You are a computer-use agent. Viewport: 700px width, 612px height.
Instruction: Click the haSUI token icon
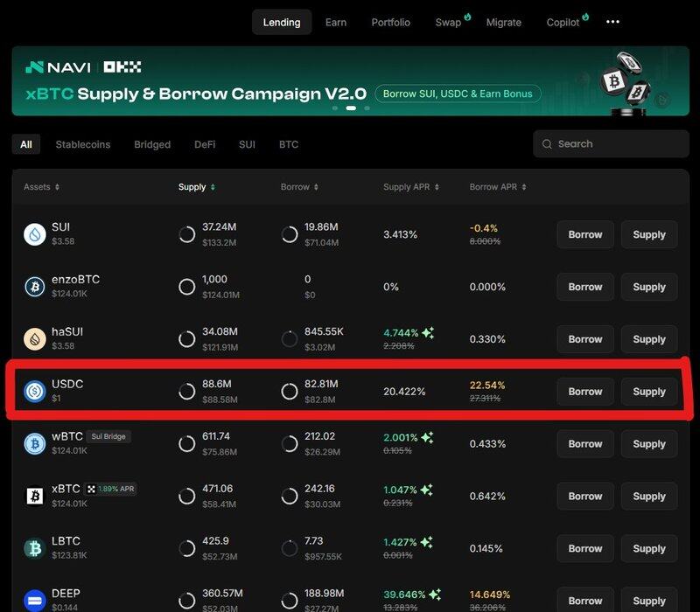pyautogui.click(x=35, y=339)
